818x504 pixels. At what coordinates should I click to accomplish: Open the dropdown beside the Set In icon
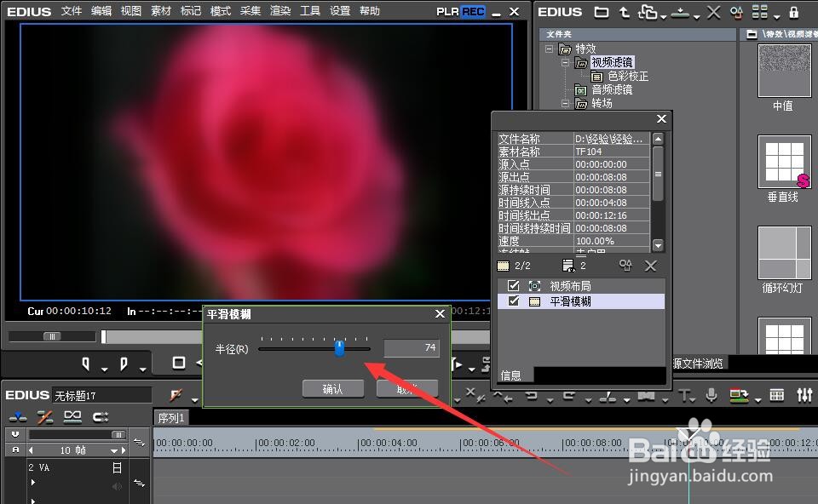[x=104, y=369]
